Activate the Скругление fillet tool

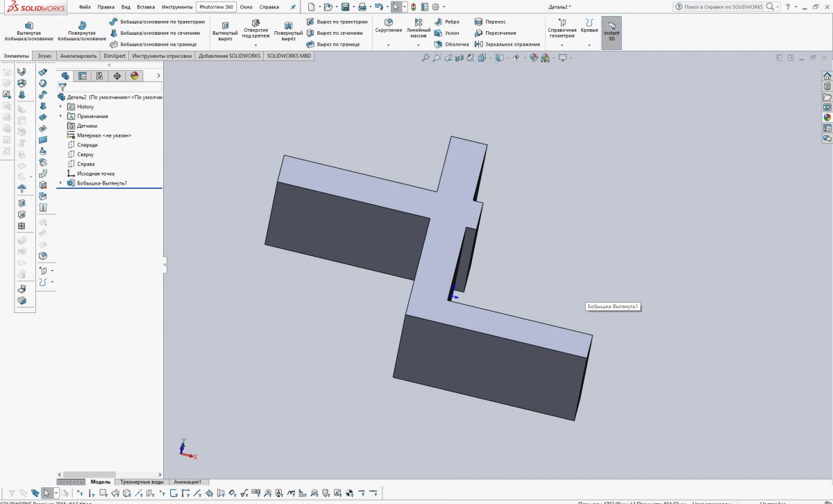pos(388,26)
